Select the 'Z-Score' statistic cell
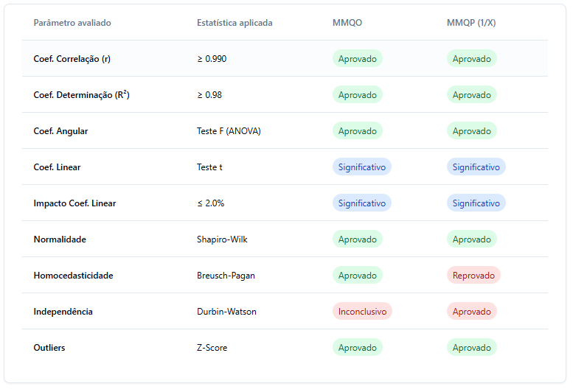The width and height of the screenshot is (573, 392). click(212, 348)
